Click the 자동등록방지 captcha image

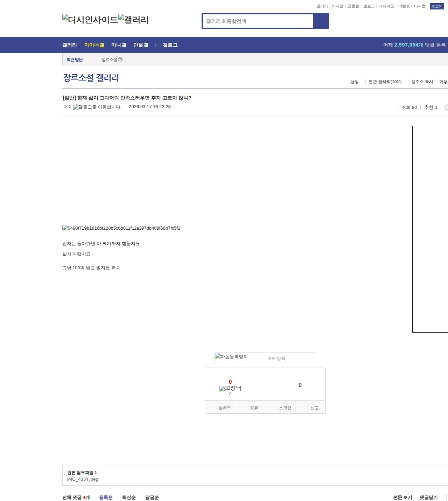tap(231, 357)
